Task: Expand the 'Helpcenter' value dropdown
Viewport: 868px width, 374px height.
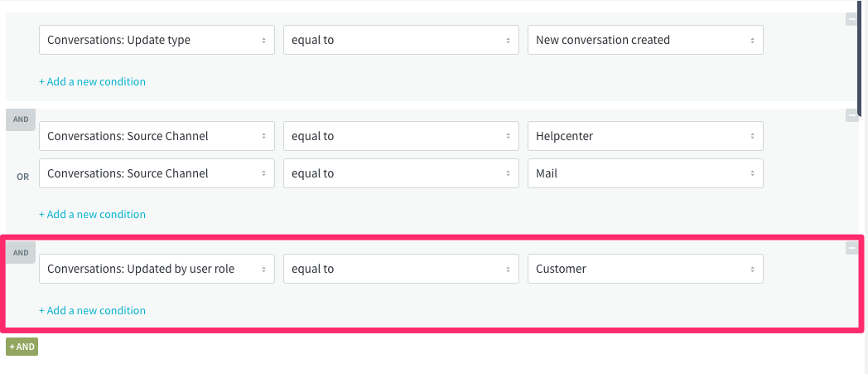Action: (645, 136)
